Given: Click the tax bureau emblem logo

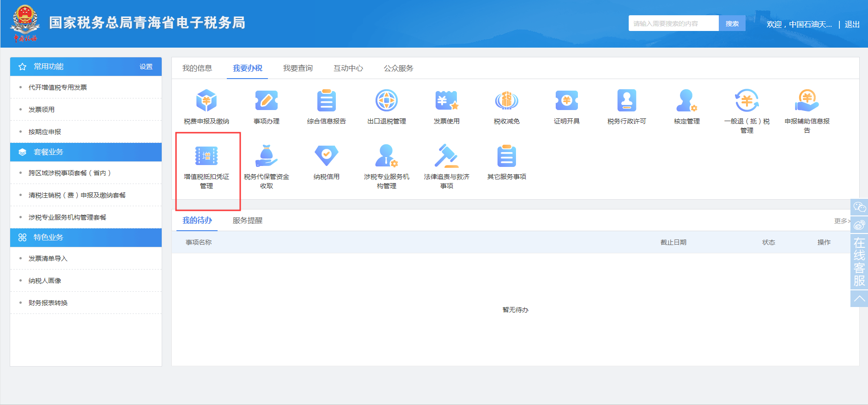Looking at the screenshot, I should coord(25,23).
